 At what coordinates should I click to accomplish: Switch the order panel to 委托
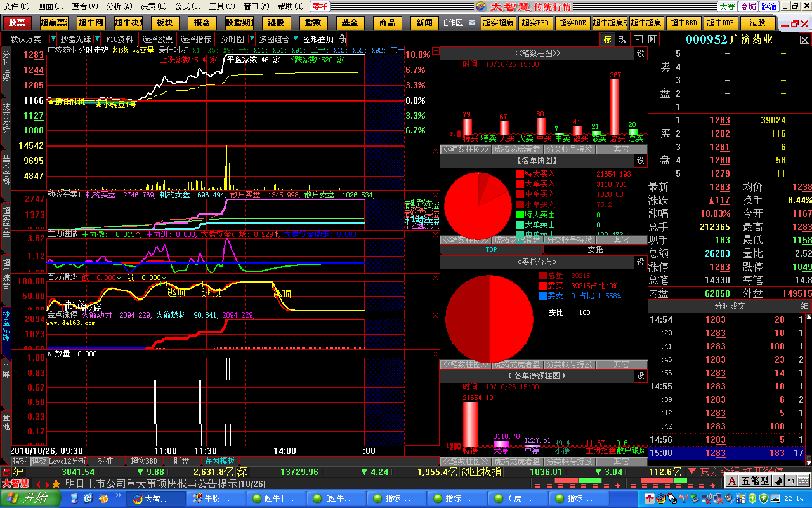click(596, 250)
